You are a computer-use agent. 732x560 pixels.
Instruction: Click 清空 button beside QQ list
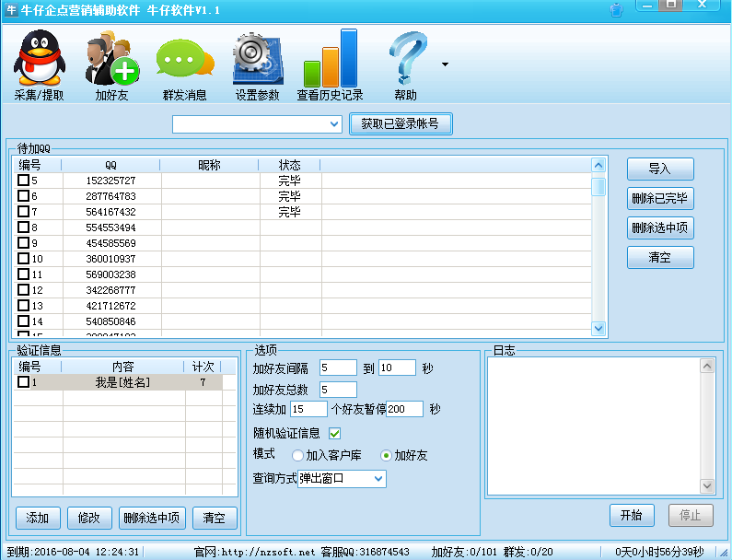tap(660, 257)
